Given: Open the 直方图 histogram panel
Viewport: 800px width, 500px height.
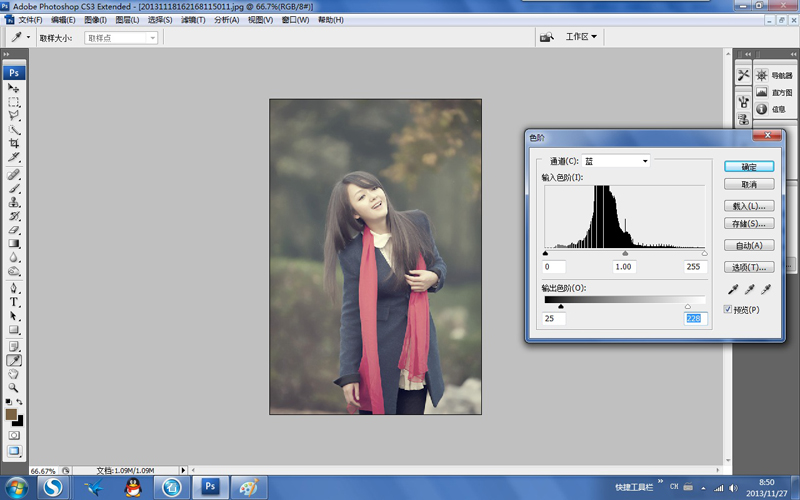Looking at the screenshot, I should (x=774, y=92).
